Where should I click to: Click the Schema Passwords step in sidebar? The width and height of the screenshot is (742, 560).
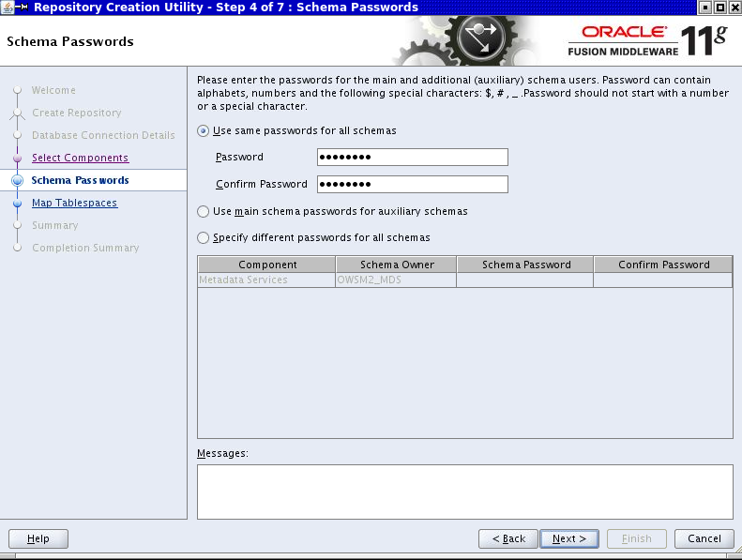click(80, 180)
